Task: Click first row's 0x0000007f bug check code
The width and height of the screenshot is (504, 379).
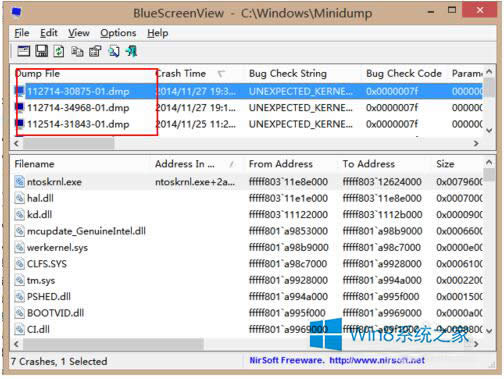Action: pos(392,91)
